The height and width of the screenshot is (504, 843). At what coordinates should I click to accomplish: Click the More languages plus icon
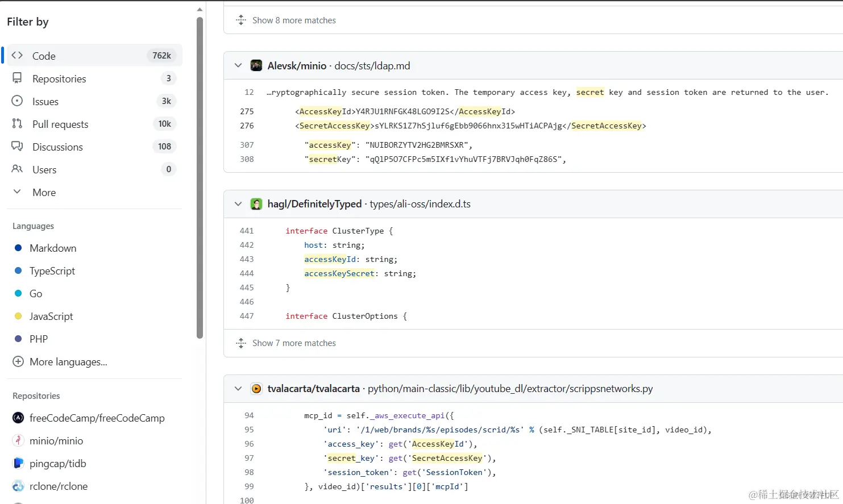pos(18,361)
